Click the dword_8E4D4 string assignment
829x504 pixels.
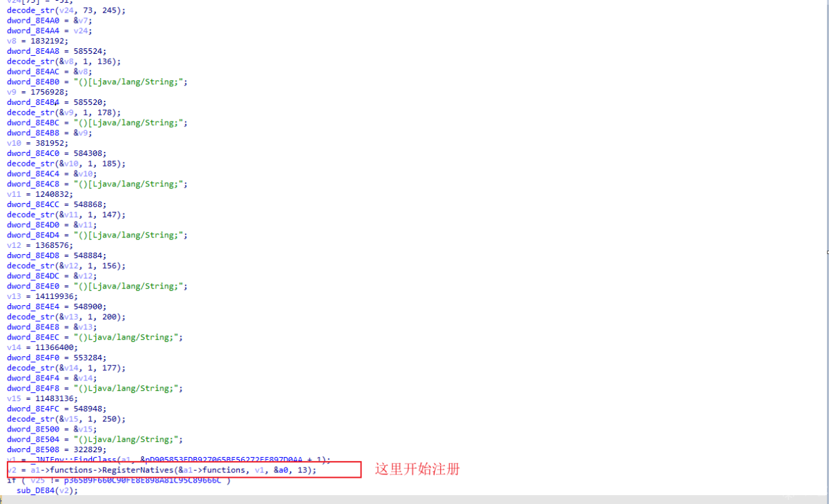point(97,235)
